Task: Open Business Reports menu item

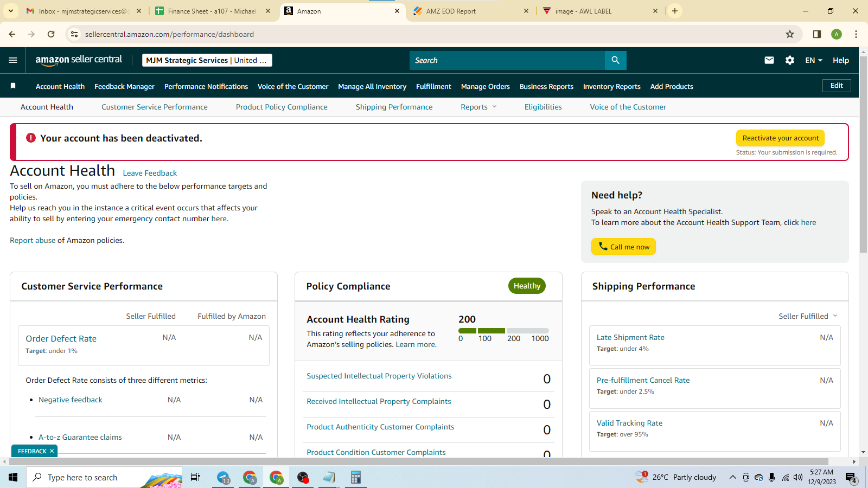Action: click(x=546, y=86)
